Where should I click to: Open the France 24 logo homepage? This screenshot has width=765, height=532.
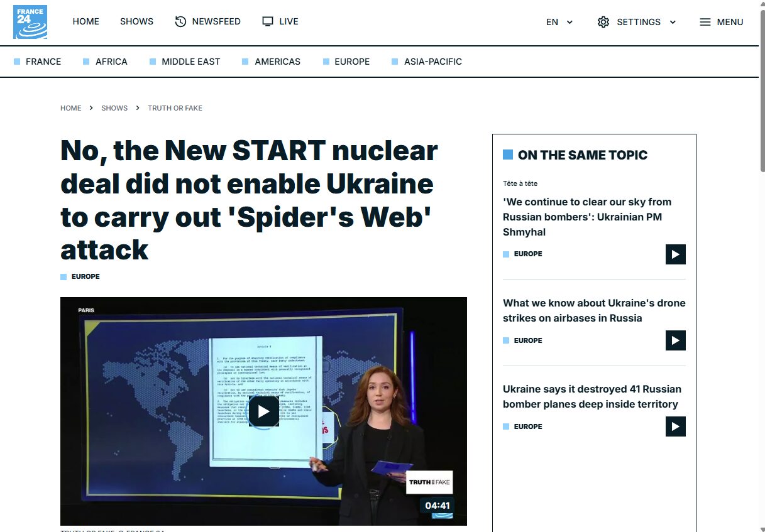[30, 22]
